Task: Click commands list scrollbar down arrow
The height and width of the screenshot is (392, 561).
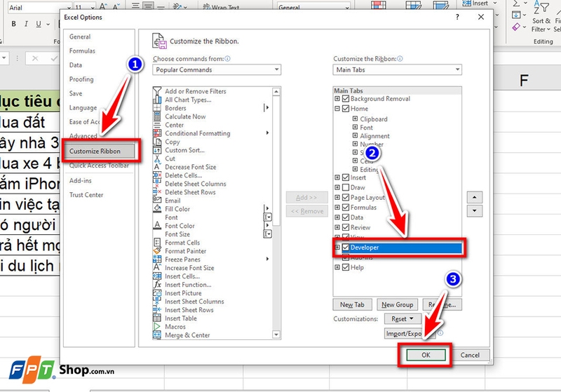Action: coord(276,334)
